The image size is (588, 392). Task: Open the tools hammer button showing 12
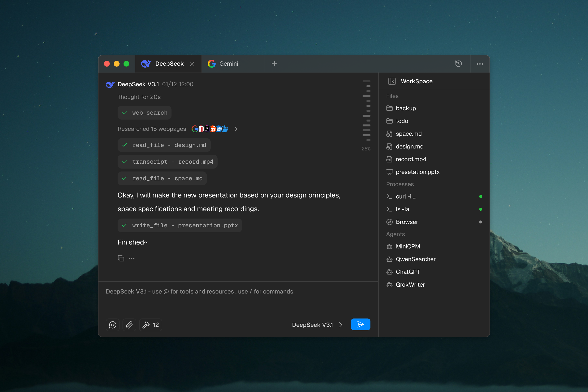(150, 325)
